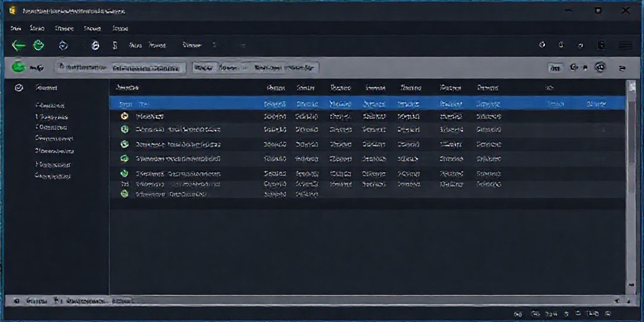
Task: Click the green cloud icon left of the address field
Action: click(x=20, y=68)
